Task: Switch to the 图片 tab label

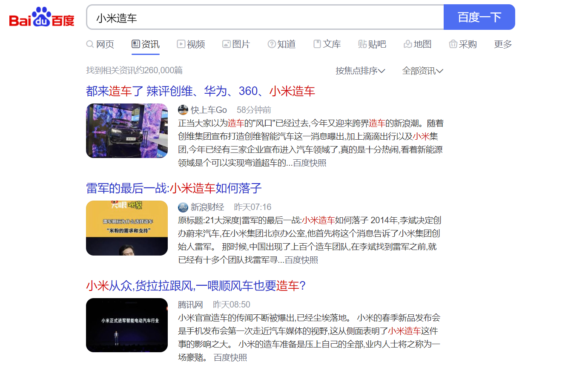Action: click(x=241, y=44)
